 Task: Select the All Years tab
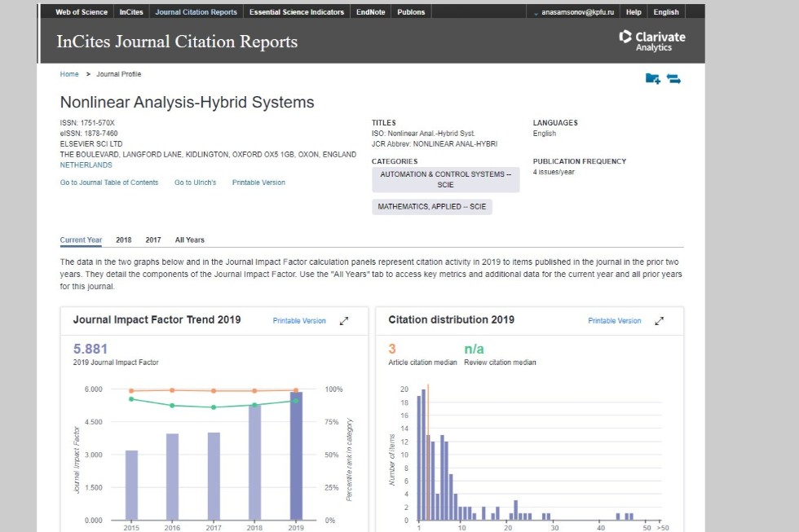coord(189,240)
